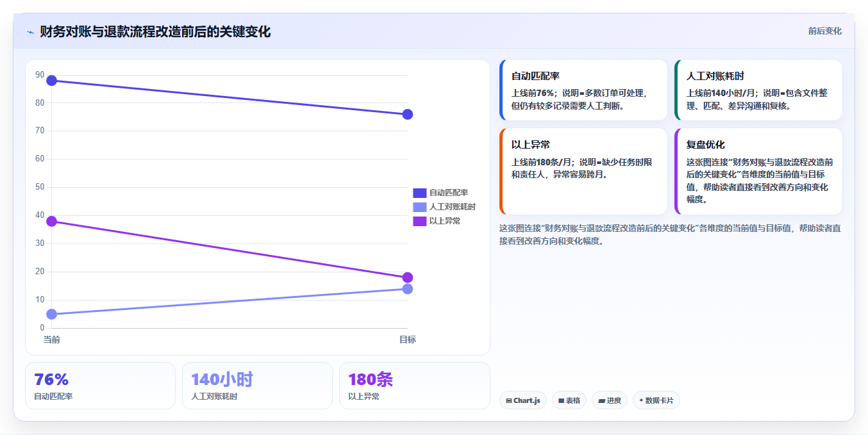The image size is (868, 435).
Task: Click the lightning icon beside the dashboard title
Action: [x=30, y=32]
